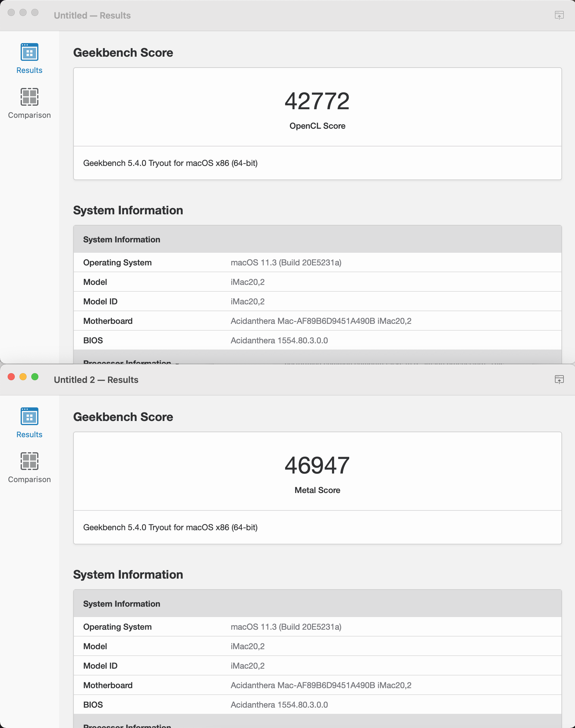Click Operating System row in Metal window
Screen dimensions: 575x728
117,627
